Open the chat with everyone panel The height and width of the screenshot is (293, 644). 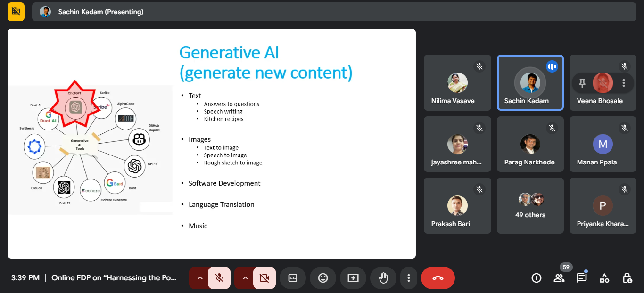click(582, 278)
